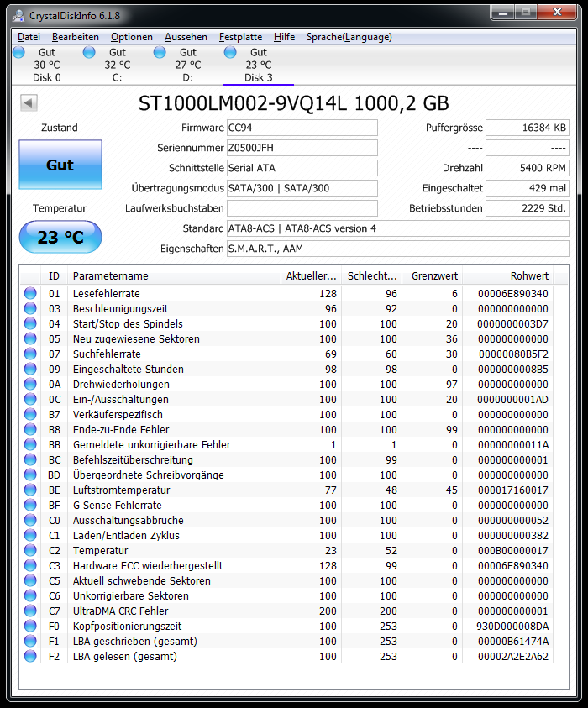588x708 pixels.
Task: Open the Optionen menu
Action: pyautogui.click(x=132, y=37)
